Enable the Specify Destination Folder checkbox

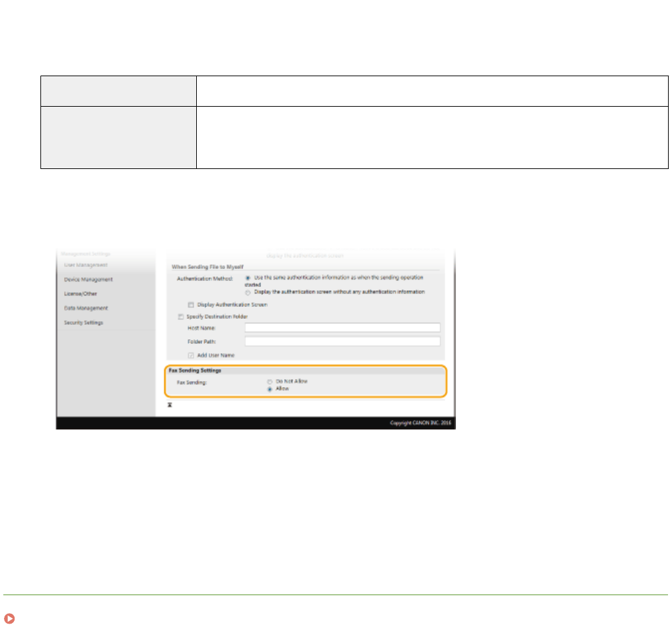[181, 317]
